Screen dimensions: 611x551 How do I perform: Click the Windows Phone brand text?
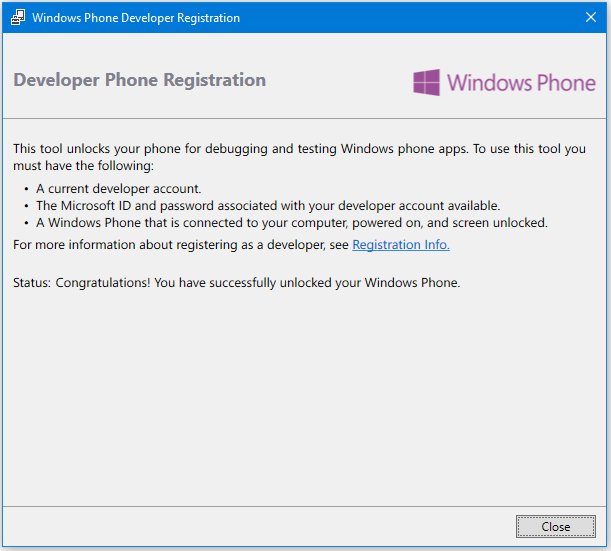pos(521,83)
